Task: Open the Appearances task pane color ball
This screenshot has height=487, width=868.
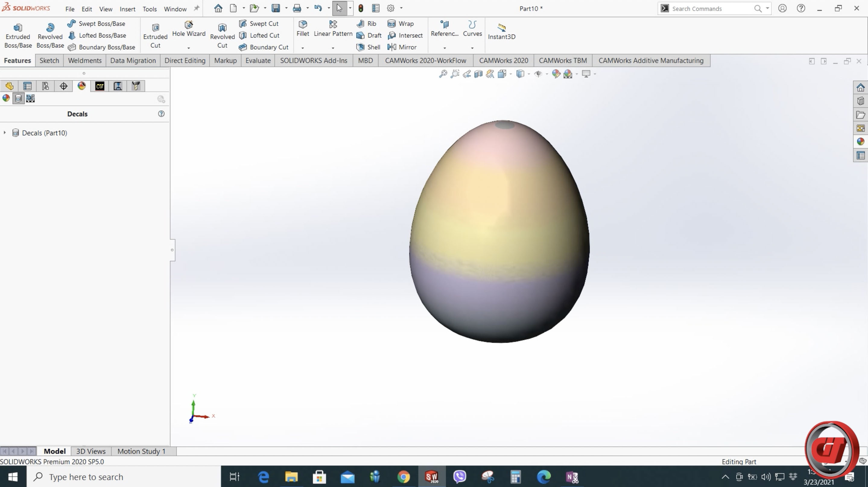Action: click(860, 142)
